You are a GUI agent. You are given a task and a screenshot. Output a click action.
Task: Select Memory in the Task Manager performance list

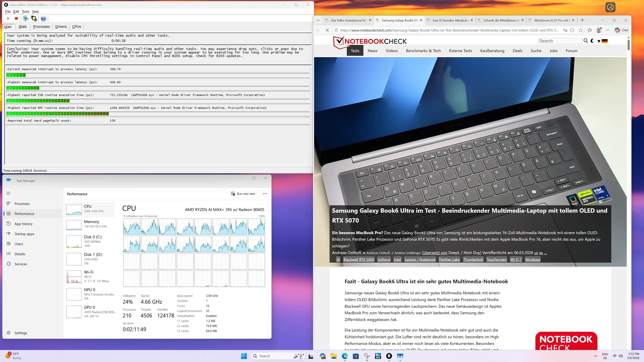tap(90, 224)
